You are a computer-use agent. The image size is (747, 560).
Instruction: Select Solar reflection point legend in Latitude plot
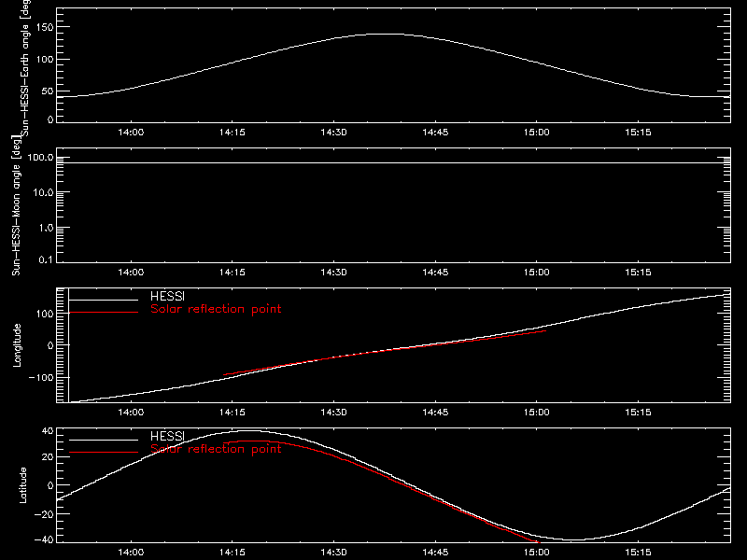click(x=216, y=449)
